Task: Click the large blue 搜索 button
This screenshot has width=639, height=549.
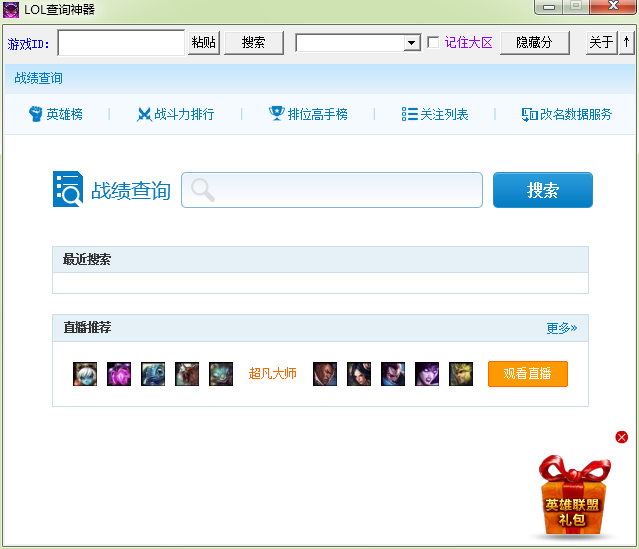Action: point(543,190)
